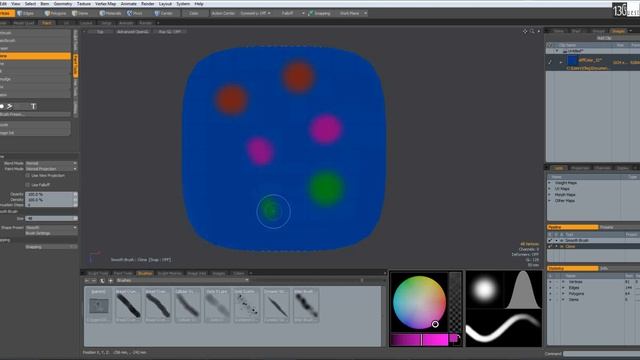
Task: Expand the Morph Maps list entry
Action: pos(550,195)
